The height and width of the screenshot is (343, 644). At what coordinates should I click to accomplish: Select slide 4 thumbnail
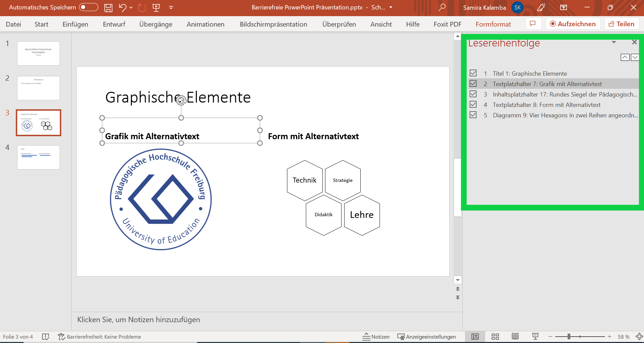pos(38,157)
